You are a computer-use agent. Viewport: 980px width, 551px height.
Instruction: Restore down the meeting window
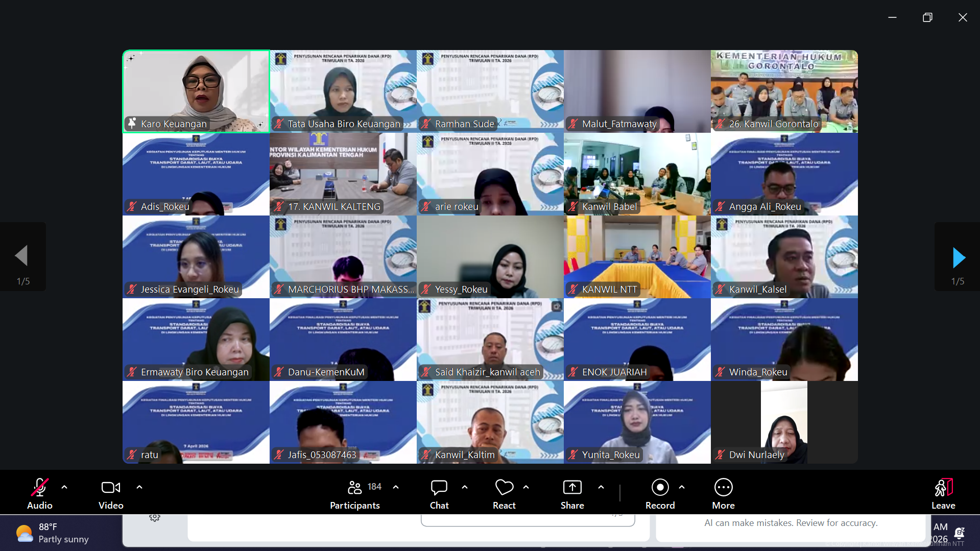(x=927, y=17)
